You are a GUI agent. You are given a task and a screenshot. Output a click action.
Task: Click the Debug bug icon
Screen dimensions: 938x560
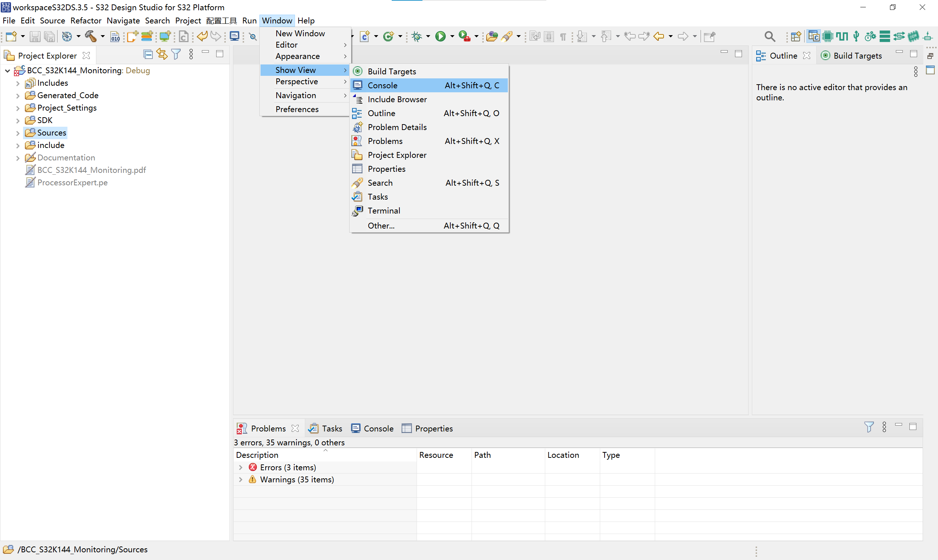pos(417,36)
